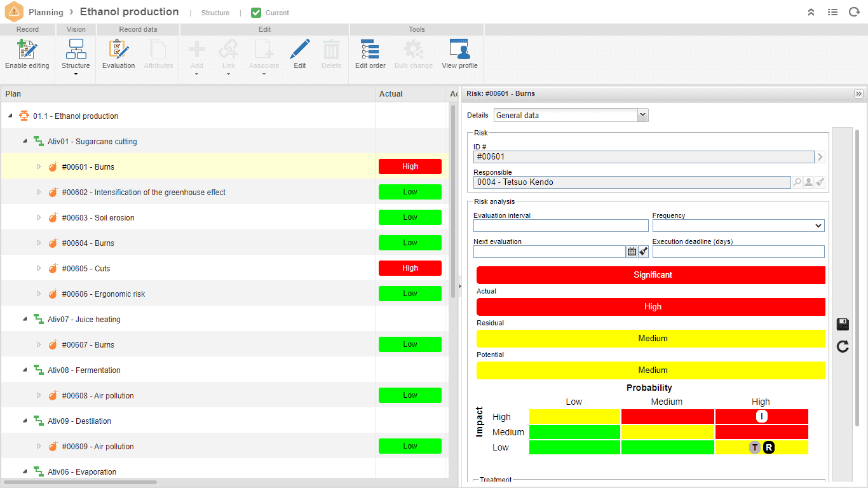
Task: Open the Frequency dropdown
Action: point(738,226)
